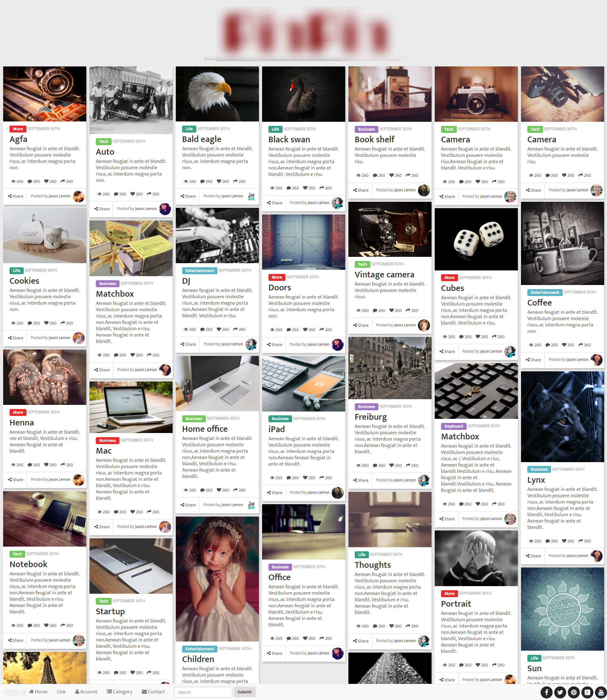Screen dimensions: 607x700
Task: Share the Black swan post
Action: click(x=274, y=203)
